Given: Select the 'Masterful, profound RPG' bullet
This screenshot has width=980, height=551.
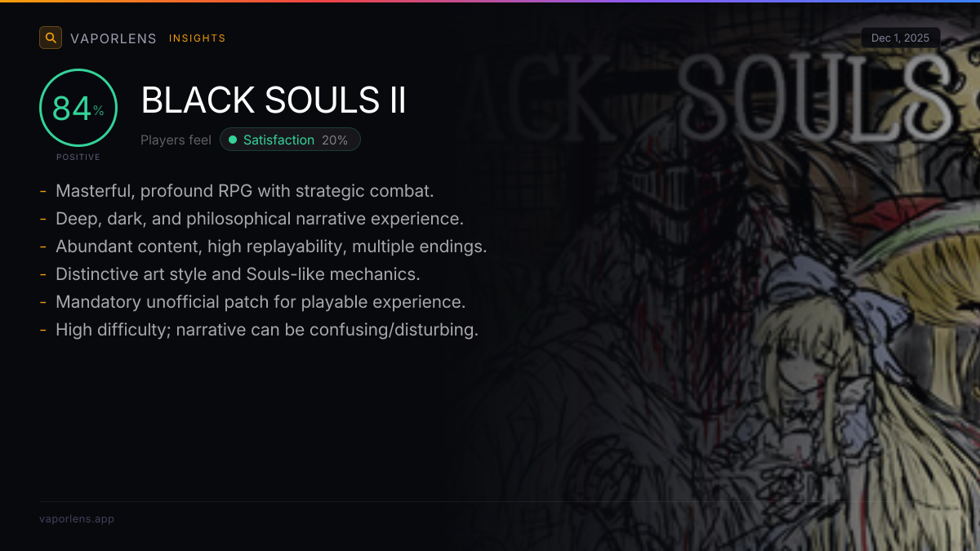Looking at the screenshot, I should [x=244, y=191].
